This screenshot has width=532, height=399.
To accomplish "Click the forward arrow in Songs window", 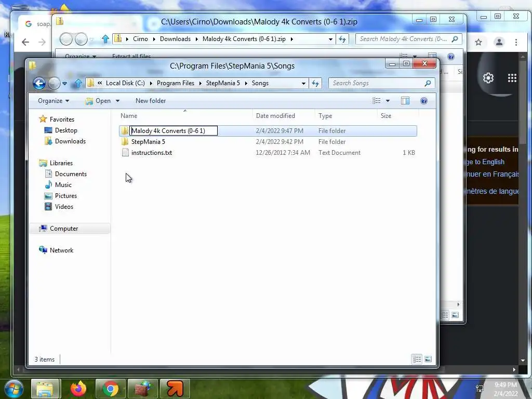I will click(x=54, y=83).
